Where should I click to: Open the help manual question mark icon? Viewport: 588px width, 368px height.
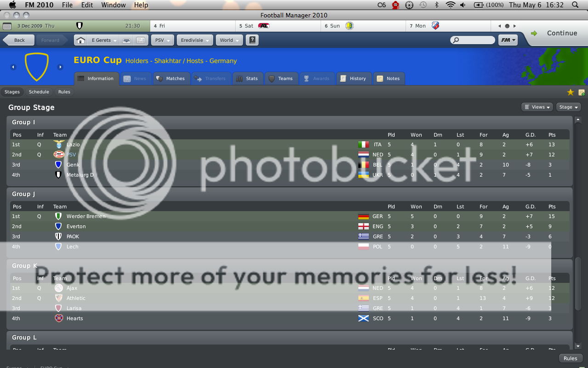(252, 40)
